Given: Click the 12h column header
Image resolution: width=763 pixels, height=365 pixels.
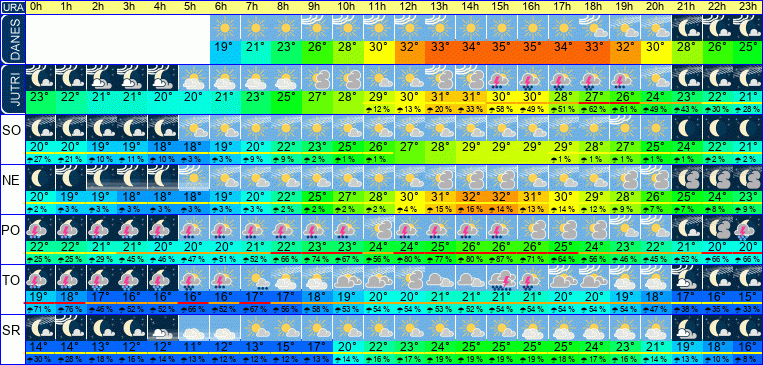Looking at the screenshot, I should click(x=410, y=7).
